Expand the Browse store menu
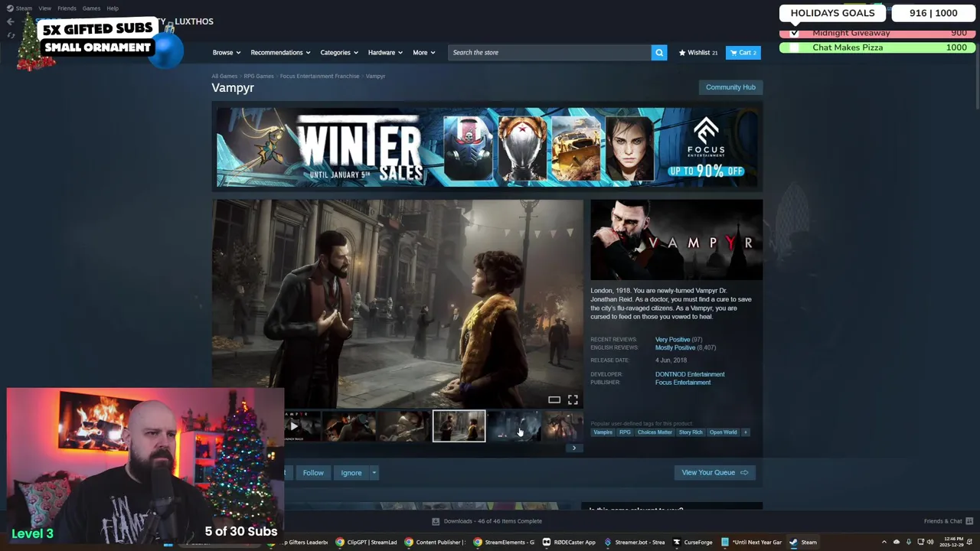Screen dimensions: 980x551 tap(226, 53)
